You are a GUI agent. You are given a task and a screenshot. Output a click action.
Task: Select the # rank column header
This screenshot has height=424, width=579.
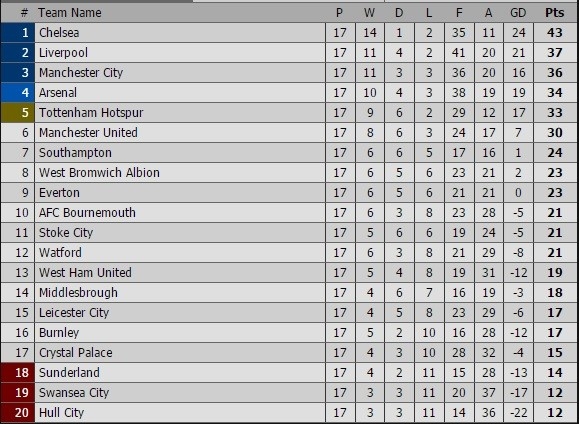24,13
